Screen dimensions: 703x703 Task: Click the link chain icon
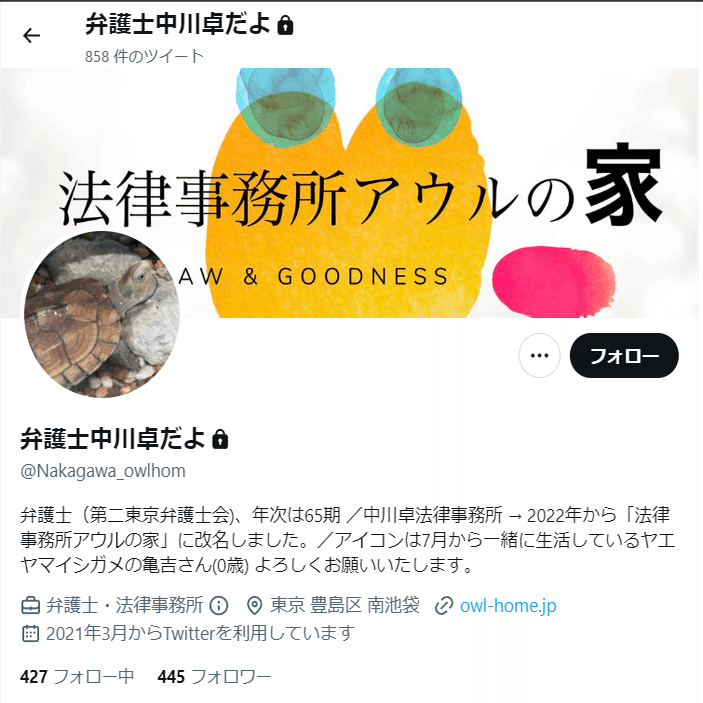point(443,606)
